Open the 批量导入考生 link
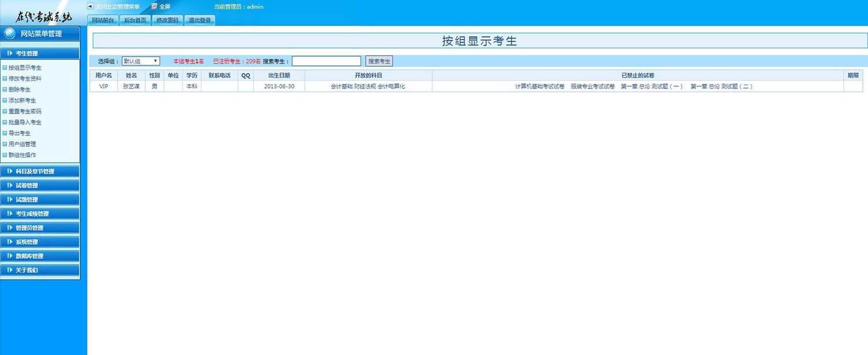Screen dimensions: 868x355 click(x=25, y=122)
